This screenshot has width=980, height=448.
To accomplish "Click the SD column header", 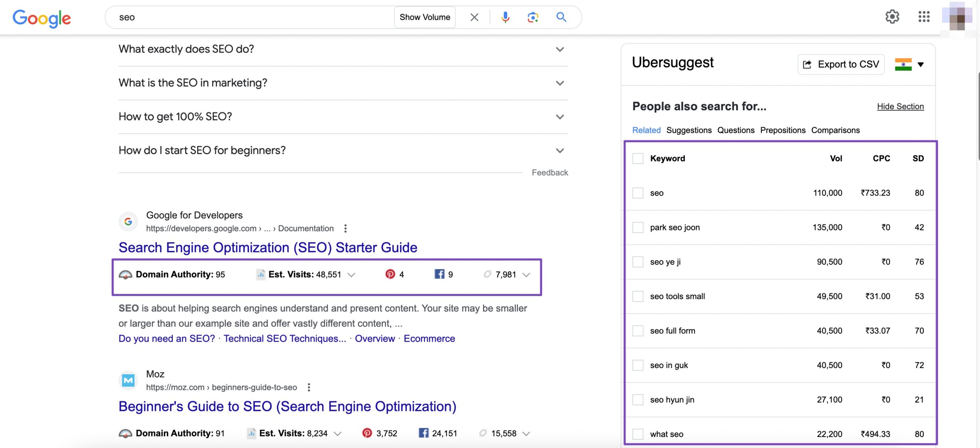I will pos(918,158).
